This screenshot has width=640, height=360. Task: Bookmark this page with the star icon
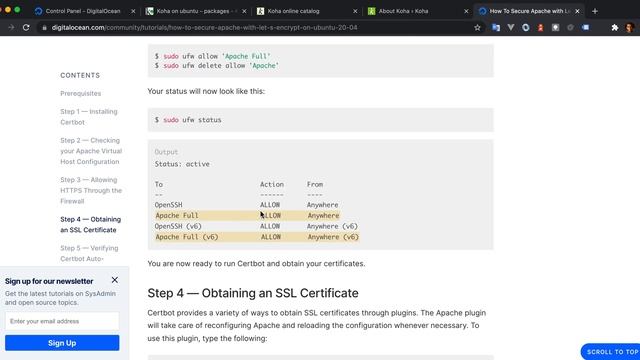coord(477,27)
